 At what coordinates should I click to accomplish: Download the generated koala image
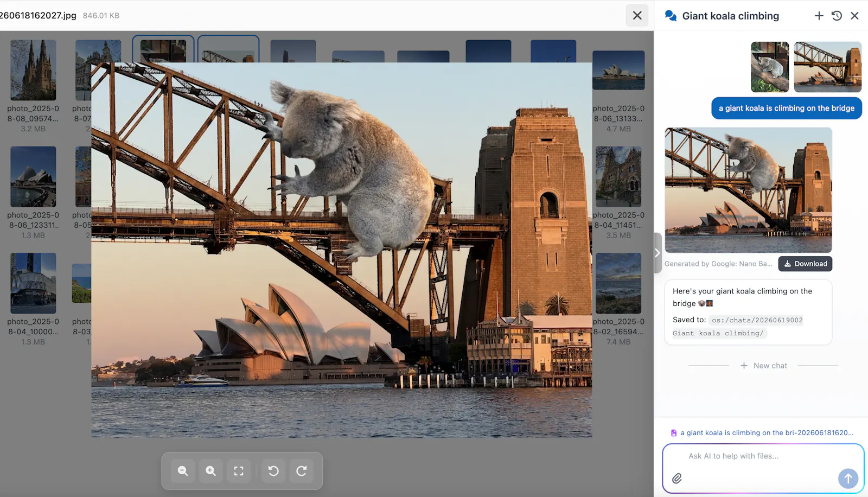point(805,264)
